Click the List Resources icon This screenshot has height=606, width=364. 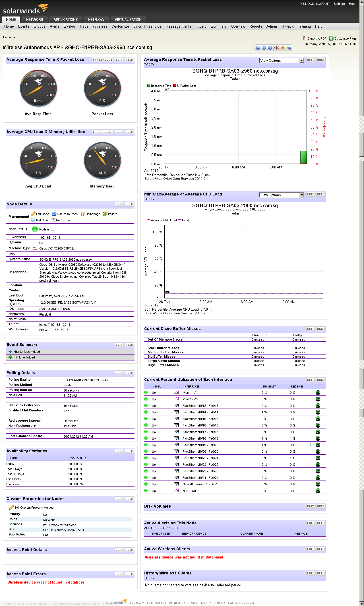tap(54, 214)
